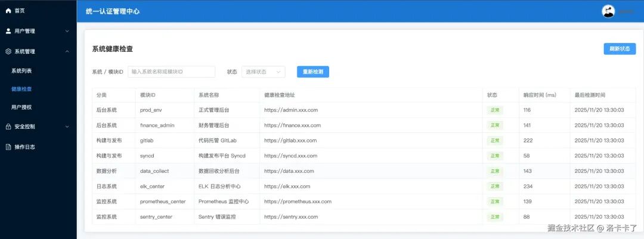Click response time 58 in syncd row
Screen dimensions: 644x239
coord(527,156)
